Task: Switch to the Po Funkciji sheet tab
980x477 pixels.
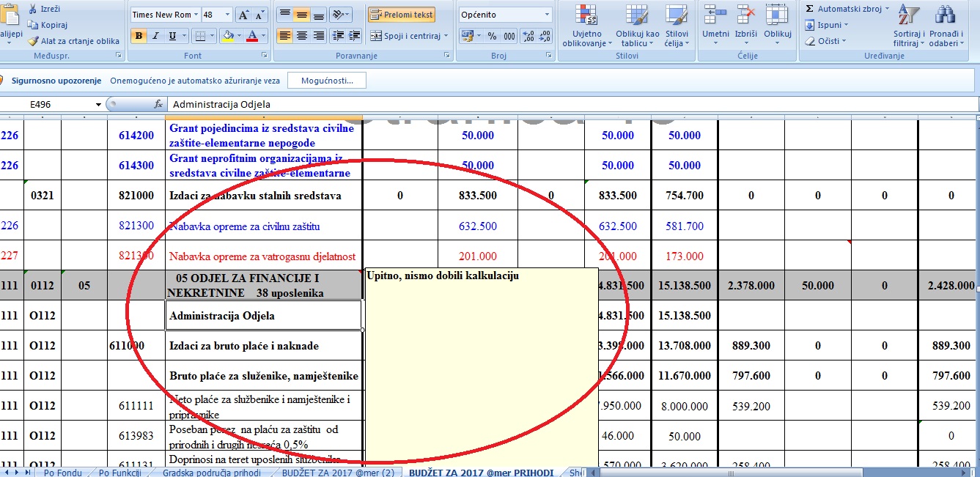Action: tap(120, 473)
